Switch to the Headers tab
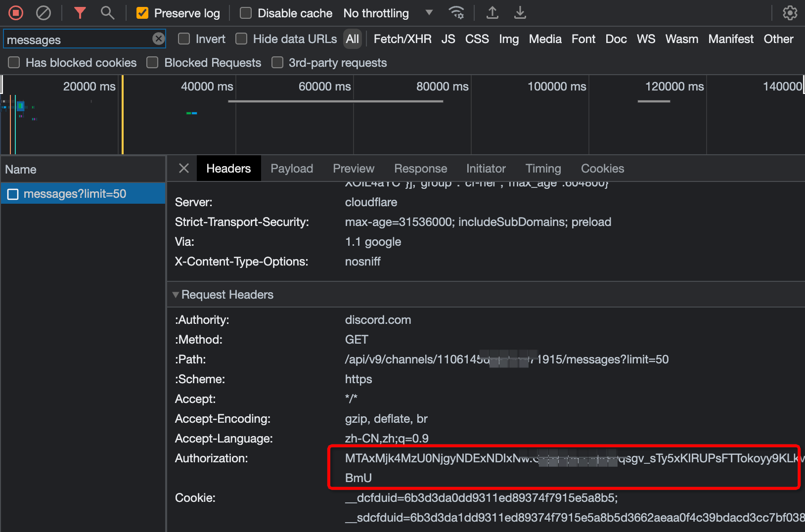Screen dimensions: 805x532 228,169
